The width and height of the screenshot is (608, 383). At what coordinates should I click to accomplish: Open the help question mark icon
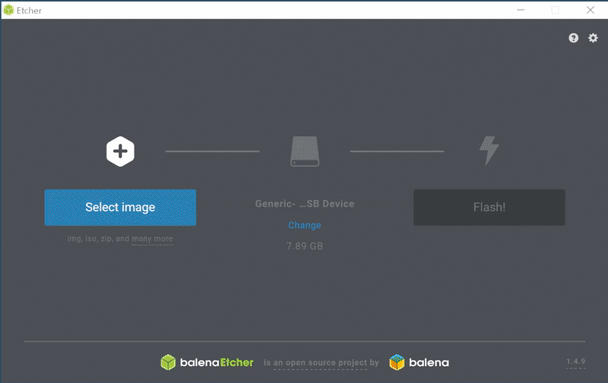573,38
